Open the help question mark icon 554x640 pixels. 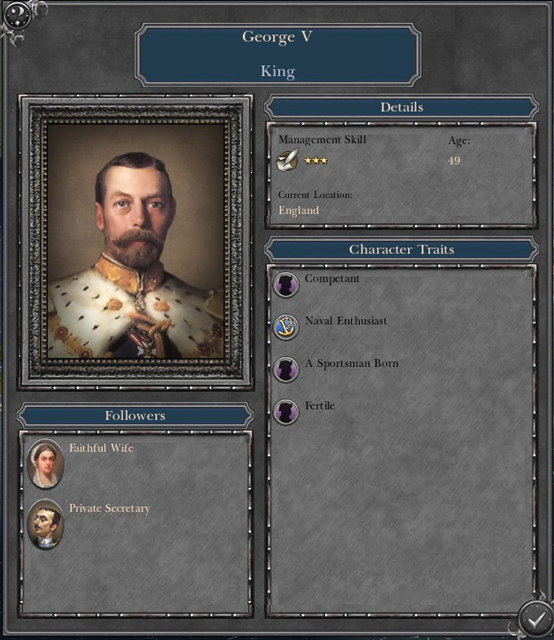(17, 16)
